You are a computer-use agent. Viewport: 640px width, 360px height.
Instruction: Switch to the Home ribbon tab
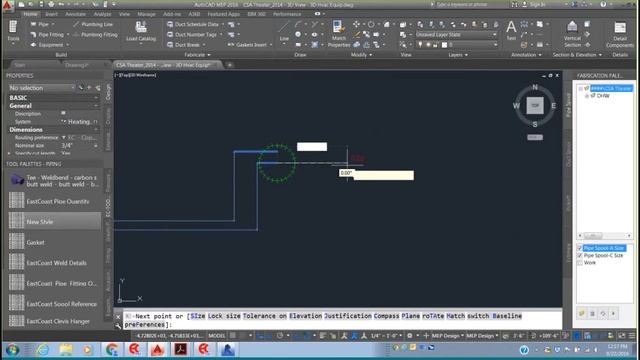(x=30, y=14)
